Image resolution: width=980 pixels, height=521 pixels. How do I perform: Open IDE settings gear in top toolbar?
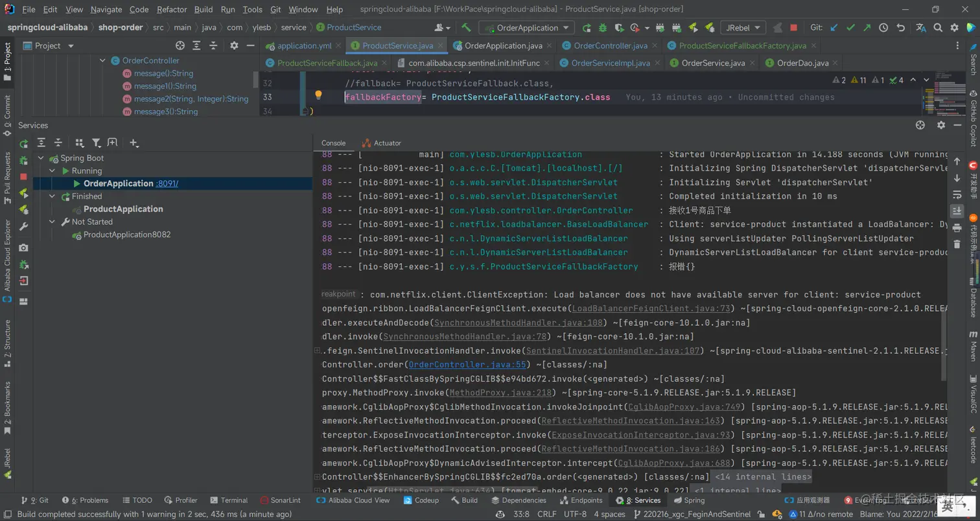[x=954, y=28]
